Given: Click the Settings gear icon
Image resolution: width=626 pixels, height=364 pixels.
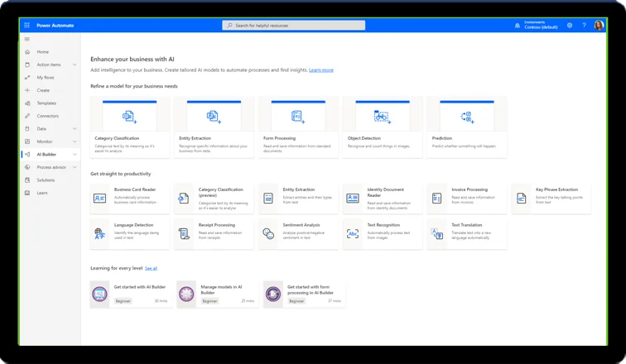Looking at the screenshot, I should tap(570, 26).
